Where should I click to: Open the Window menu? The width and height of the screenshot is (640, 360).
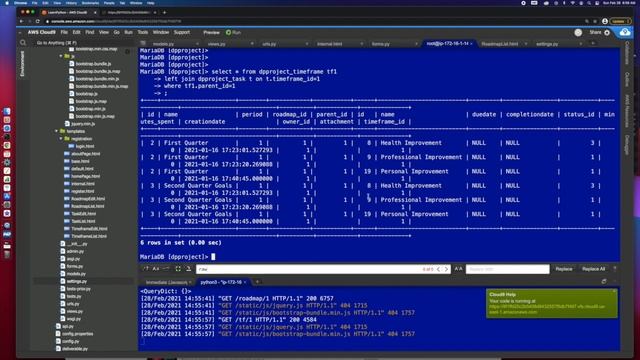point(160,32)
